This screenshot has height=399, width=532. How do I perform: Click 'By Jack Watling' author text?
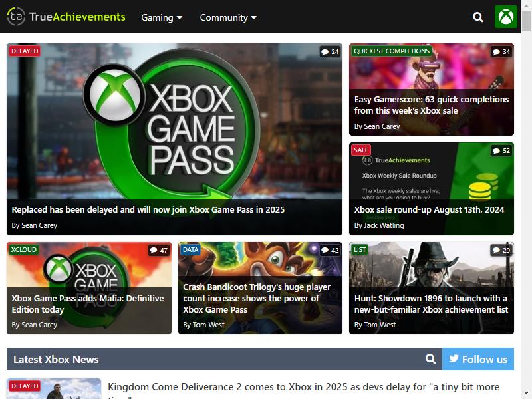tap(379, 225)
